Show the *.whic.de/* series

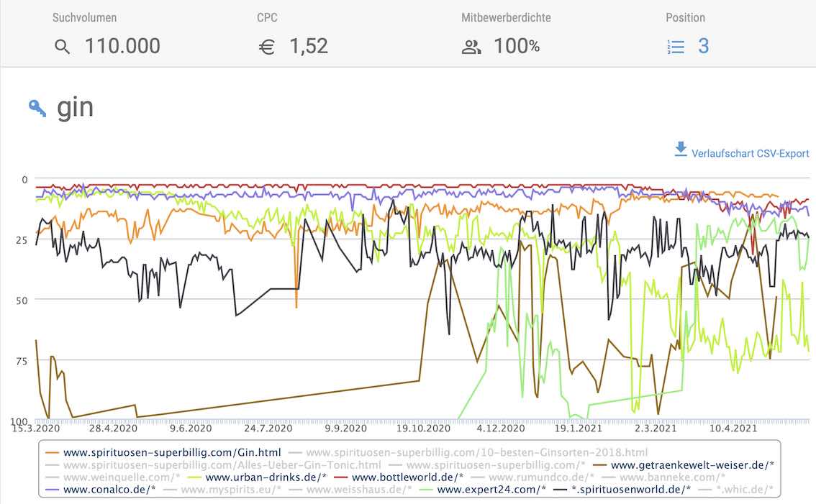click(x=736, y=490)
